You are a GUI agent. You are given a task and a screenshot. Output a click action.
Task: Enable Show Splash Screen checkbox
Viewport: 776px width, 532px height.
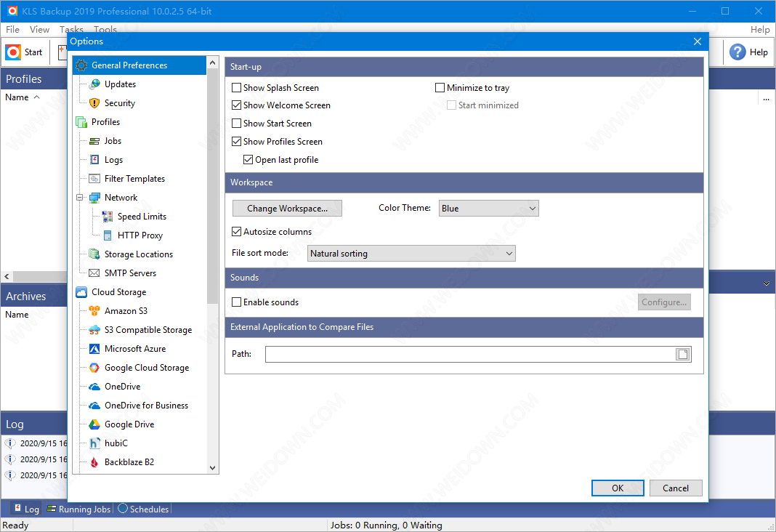tap(237, 88)
